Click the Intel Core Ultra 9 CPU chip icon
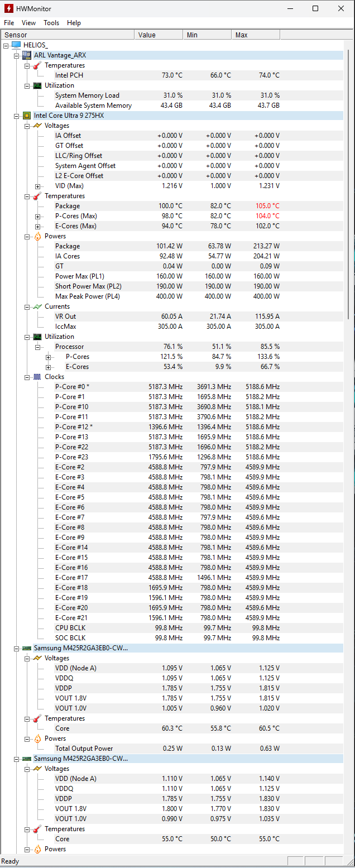 pos(26,116)
